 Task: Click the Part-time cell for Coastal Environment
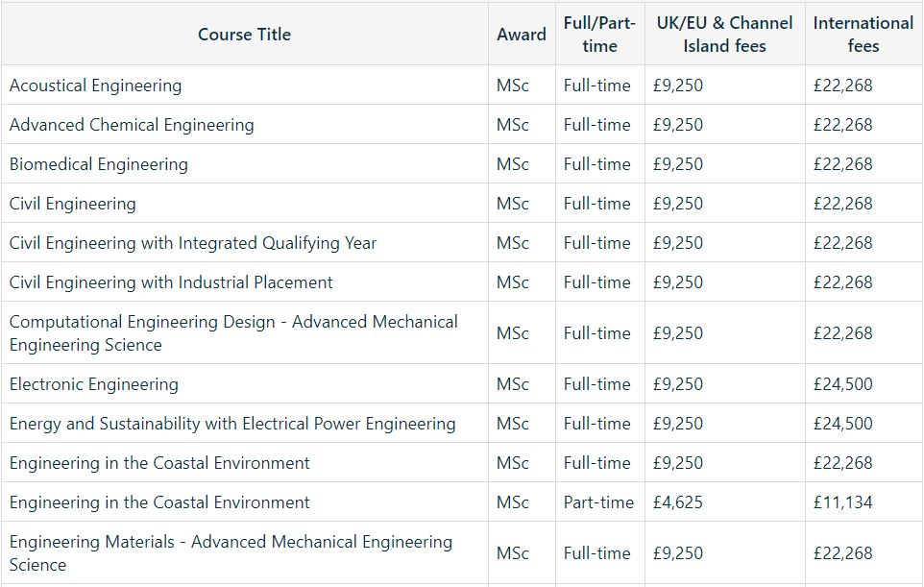(598, 502)
